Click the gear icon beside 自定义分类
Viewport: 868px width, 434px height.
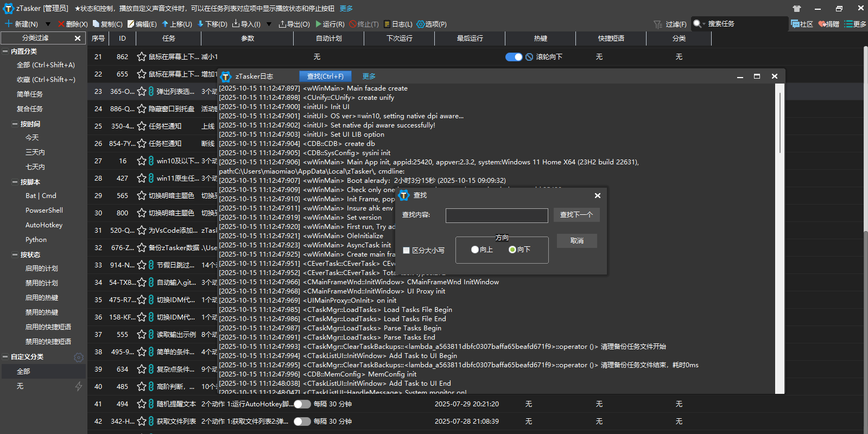79,357
